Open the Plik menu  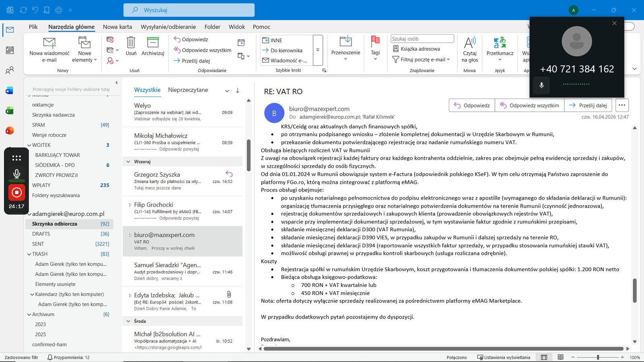coord(33,27)
